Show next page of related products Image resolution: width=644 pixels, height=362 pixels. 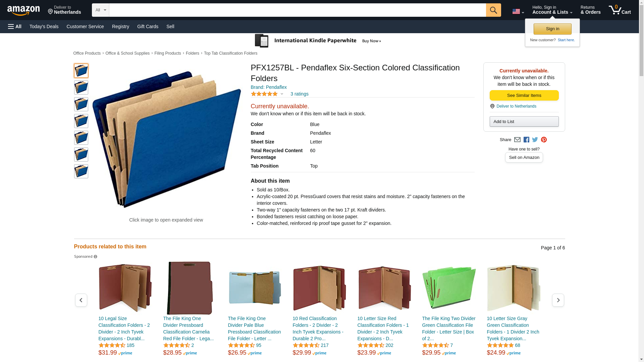(x=558, y=300)
